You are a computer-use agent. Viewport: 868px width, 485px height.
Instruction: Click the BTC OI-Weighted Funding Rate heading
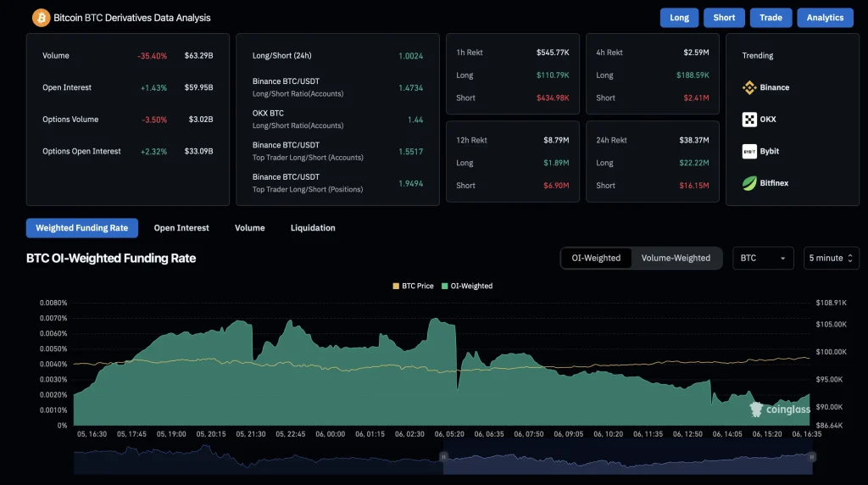(111, 258)
